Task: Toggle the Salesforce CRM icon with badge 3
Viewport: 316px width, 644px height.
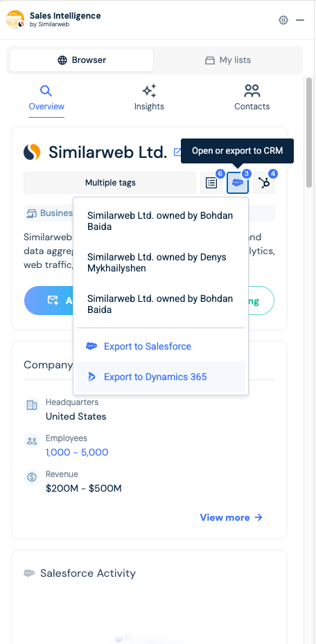Action: 238,183
